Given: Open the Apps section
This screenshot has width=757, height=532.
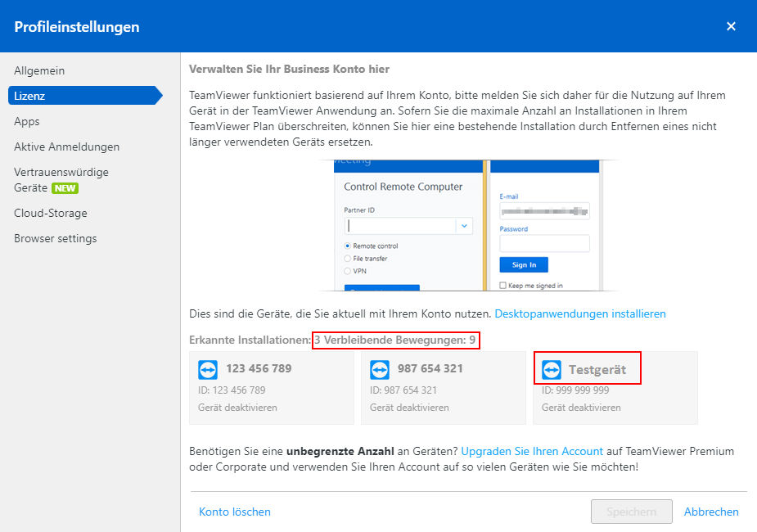Looking at the screenshot, I should click(x=26, y=121).
